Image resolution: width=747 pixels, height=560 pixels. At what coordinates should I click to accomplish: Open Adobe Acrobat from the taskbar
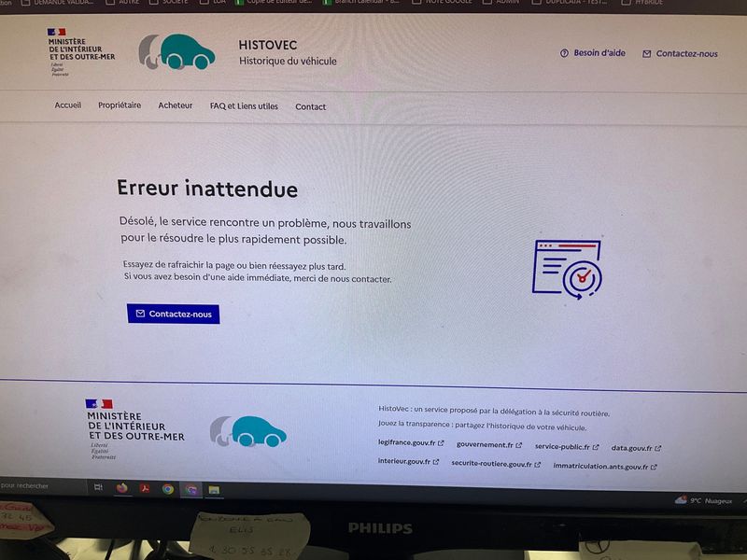click(x=145, y=488)
